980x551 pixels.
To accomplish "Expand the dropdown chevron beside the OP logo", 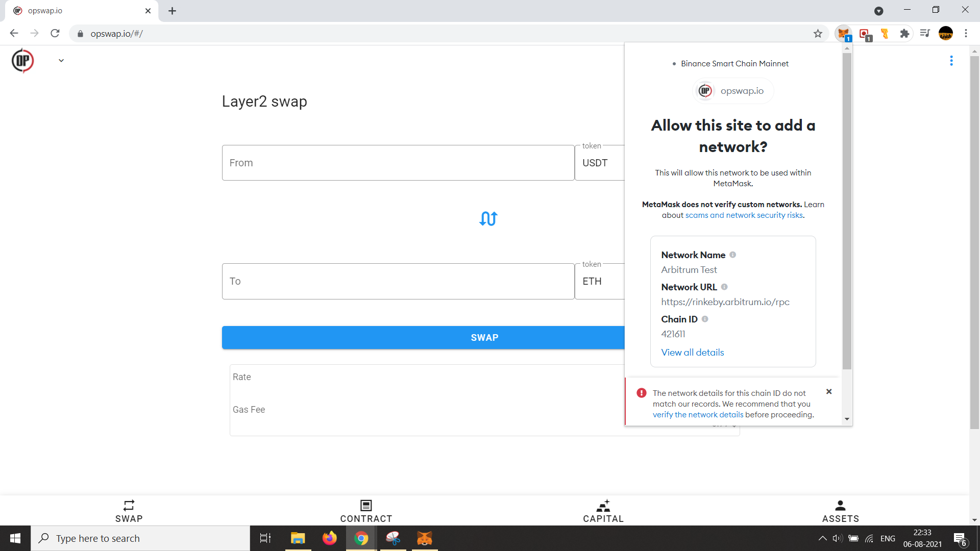I will tap(61, 61).
